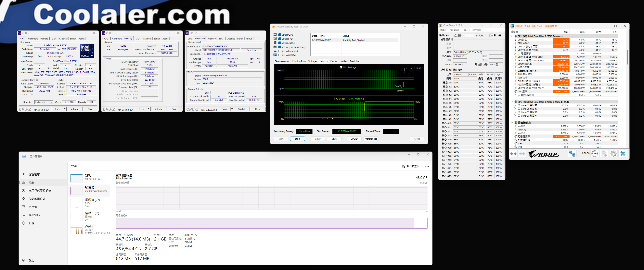Expand Core C0 residency row in HWiNFO
Screen dimensions: 644x270
(515, 105)
